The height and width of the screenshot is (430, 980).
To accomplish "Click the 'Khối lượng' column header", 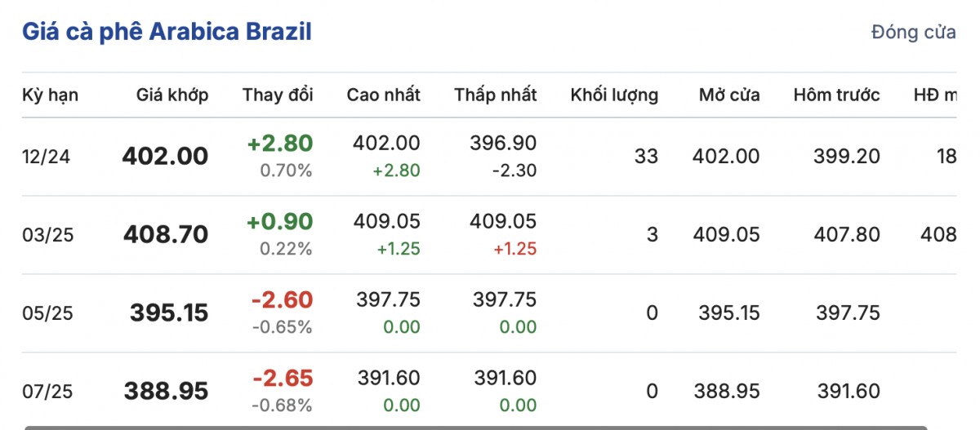I will (614, 95).
